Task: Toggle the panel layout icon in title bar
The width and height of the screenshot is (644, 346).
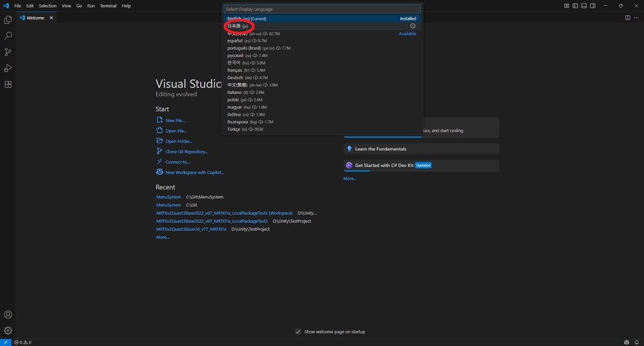Action: pos(583,6)
